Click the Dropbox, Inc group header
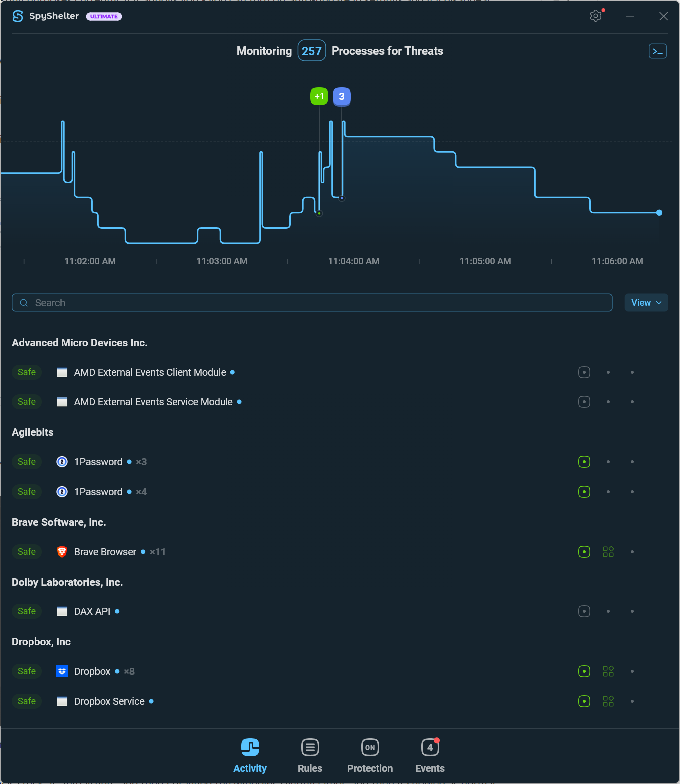Image resolution: width=680 pixels, height=784 pixels. [41, 642]
